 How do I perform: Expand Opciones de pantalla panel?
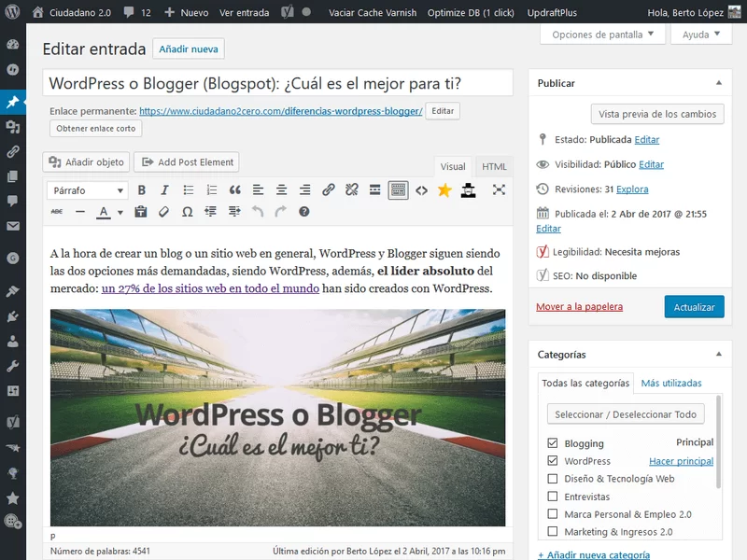click(x=602, y=35)
